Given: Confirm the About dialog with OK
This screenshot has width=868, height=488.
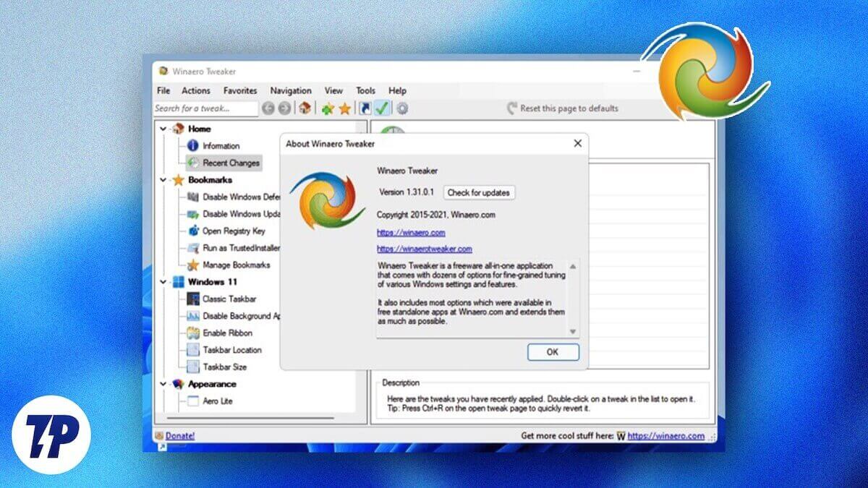Looking at the screenshot, I should click(553, 352).
